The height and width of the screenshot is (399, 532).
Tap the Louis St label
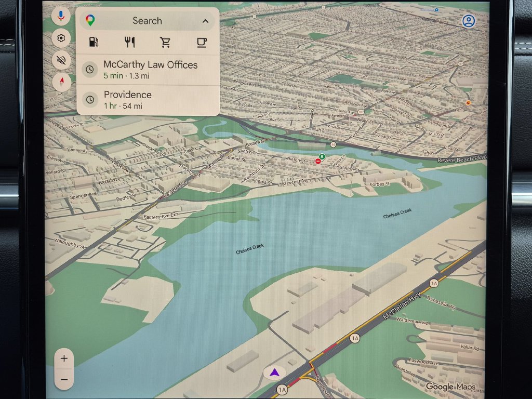point(263,182)
